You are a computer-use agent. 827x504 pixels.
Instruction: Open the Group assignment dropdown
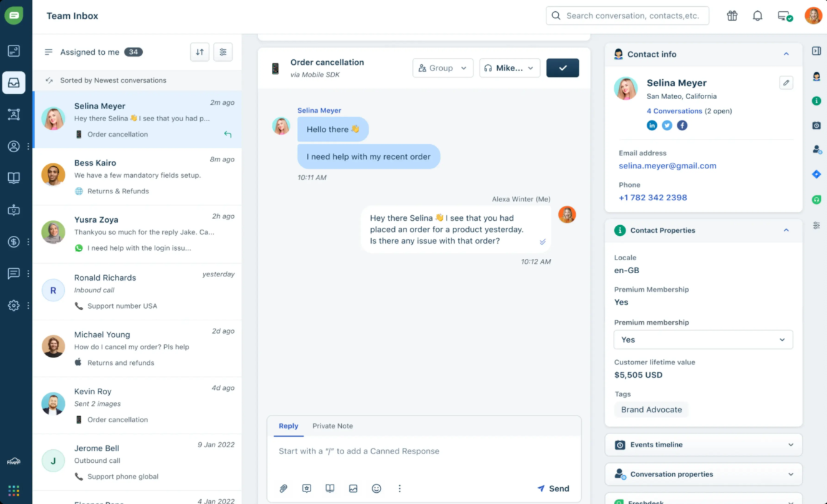coord(443,68)
